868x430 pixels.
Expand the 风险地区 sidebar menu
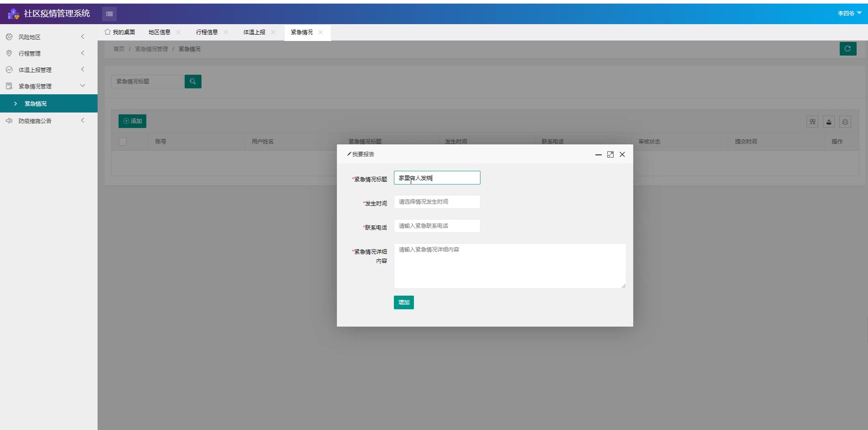pyautogui.click(x=46, y=37)
